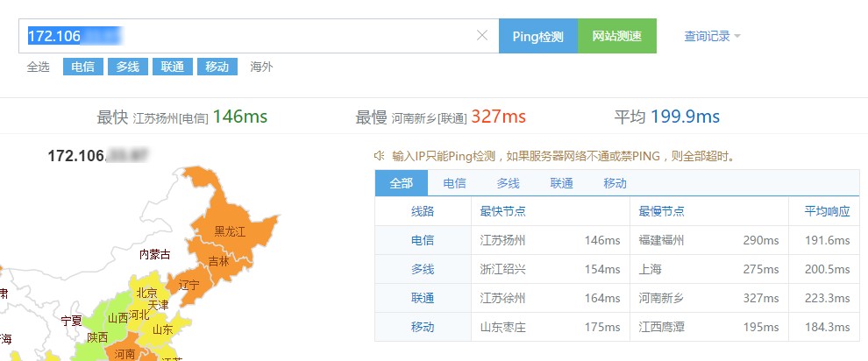Toggle the 电信 filter under the search box
This screenshot has height=361, width=868.
click(x=83, y=67)
